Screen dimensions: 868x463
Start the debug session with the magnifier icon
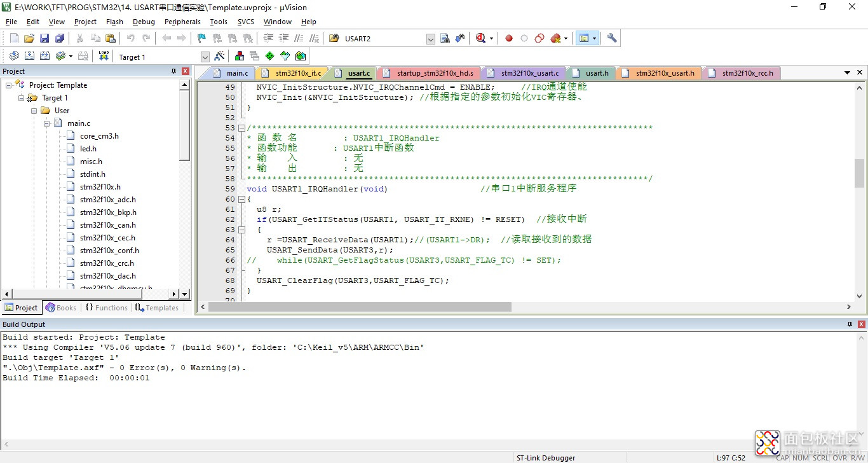point(480,38)
